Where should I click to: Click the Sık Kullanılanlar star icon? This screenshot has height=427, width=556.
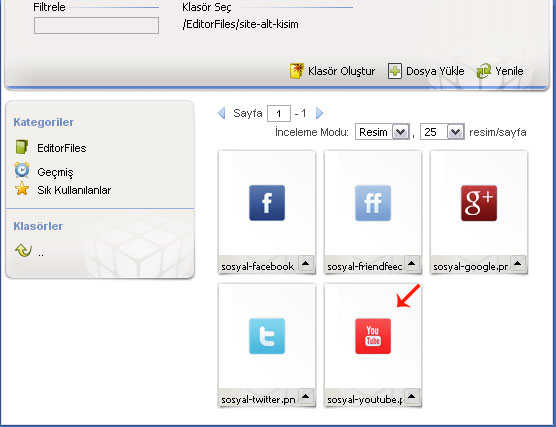[x=22, y=188]
